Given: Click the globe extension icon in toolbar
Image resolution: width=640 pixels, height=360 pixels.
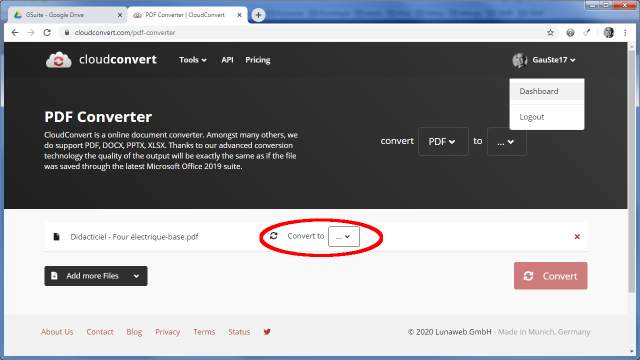Looking at the screenshot, I should (570, 33).
